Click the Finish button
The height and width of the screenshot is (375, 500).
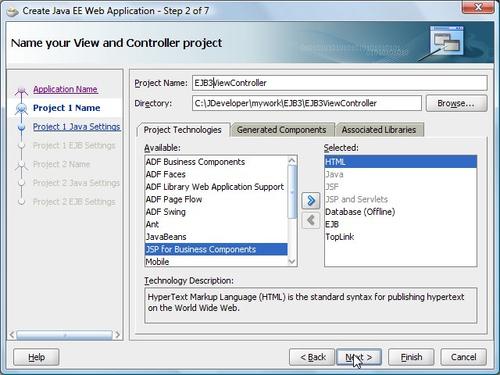click(411, 357)
